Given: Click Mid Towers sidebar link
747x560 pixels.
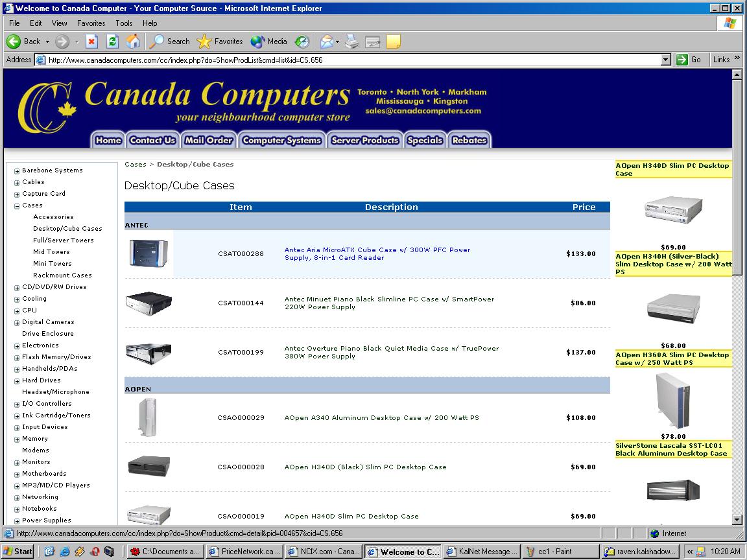Looking at the screenshot, I should 51,252.
